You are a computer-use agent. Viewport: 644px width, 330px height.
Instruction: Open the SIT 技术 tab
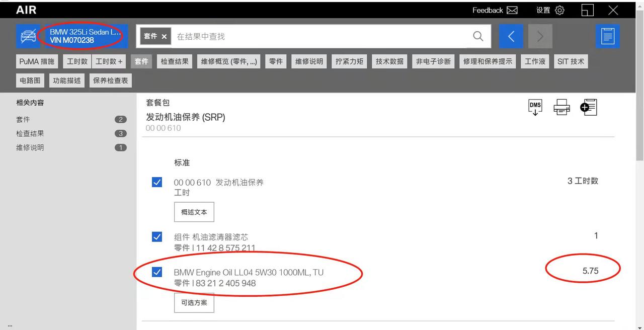pos(571,61)
